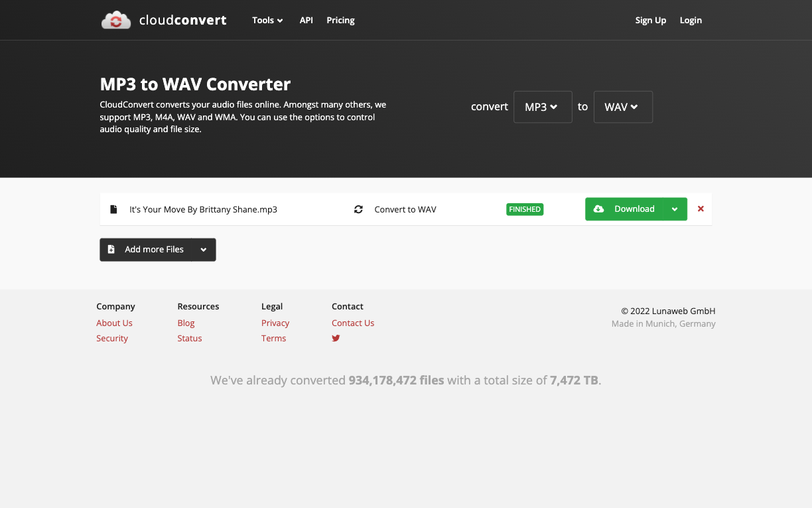Viewport: 812px width, 508px height.
Task: Open the Status footer link
Action: (189, 338)
